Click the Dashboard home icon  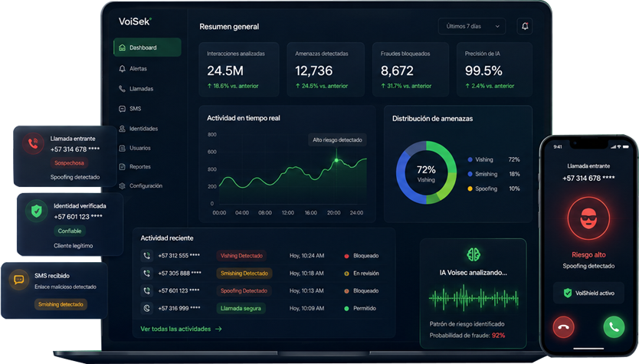point(122,48)
